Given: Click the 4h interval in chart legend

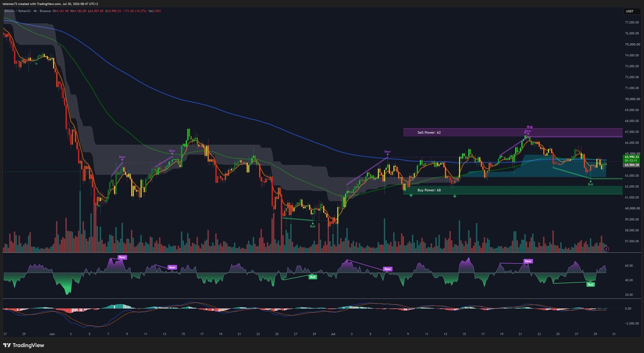Looking at the screenshot, I should pos(35,11).
